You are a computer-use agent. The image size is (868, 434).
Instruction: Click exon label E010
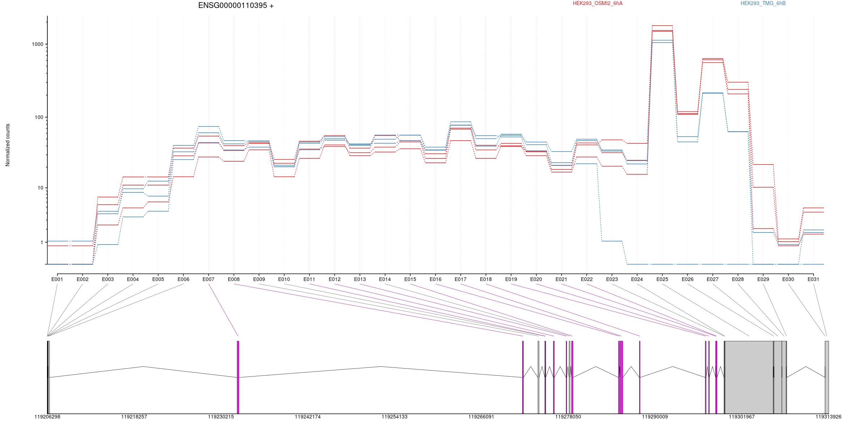click(x=284, y=279)
